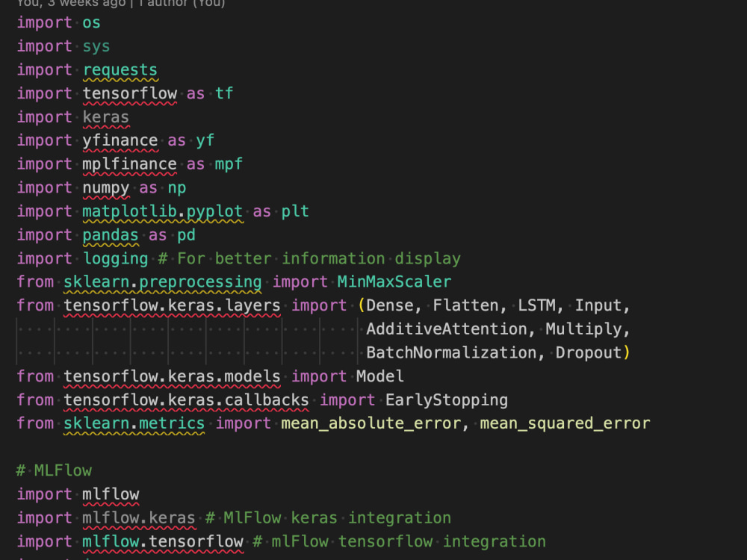
Task: Click the 'yfinance' module name
Action: point(120,140)
